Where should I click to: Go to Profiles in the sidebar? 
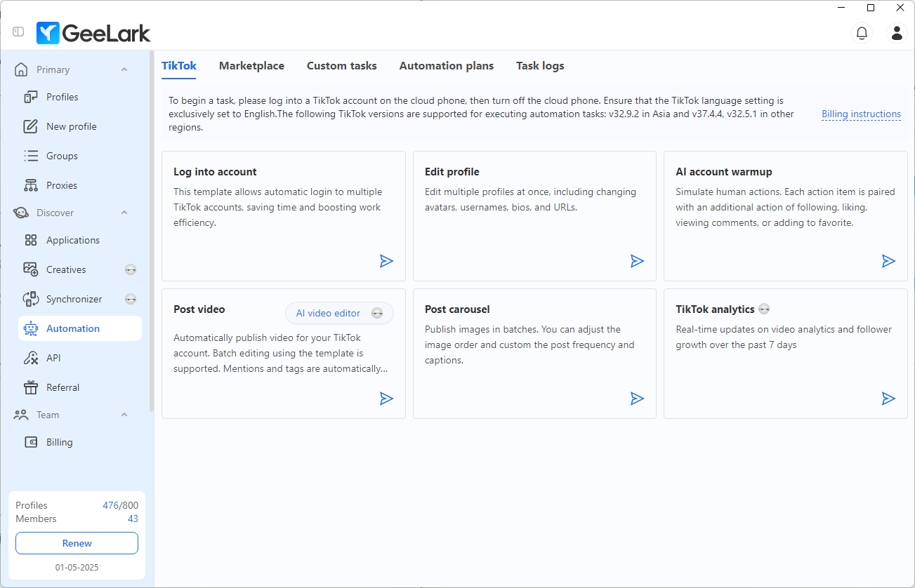pos(80,97)
